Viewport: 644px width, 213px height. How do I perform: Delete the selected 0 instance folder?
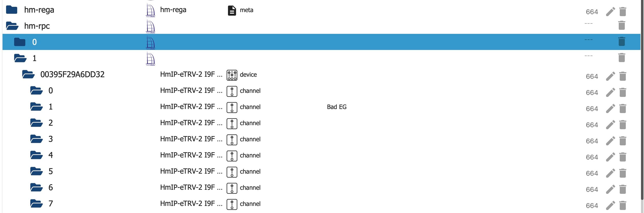[622, 41]
